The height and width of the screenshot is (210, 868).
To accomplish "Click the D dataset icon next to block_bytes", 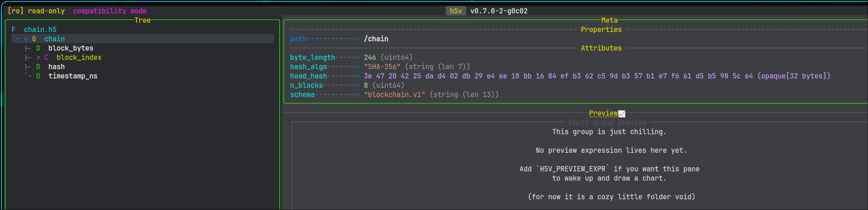I will pos(38,48).
